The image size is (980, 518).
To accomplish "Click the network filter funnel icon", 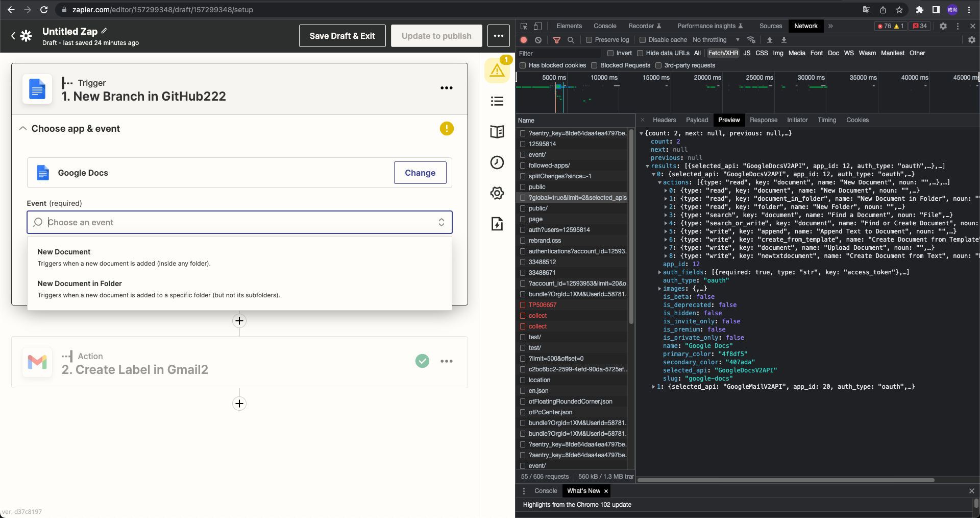I will (557, 40).
